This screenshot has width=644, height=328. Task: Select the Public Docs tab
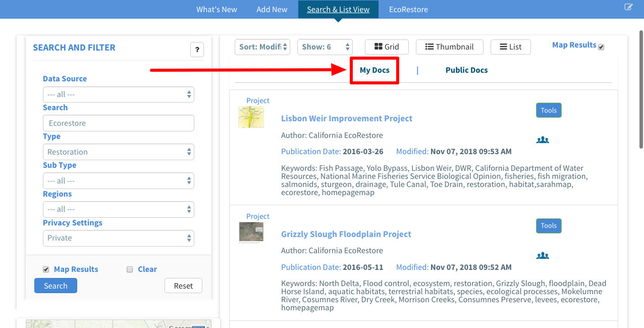(x=466, y=70)
